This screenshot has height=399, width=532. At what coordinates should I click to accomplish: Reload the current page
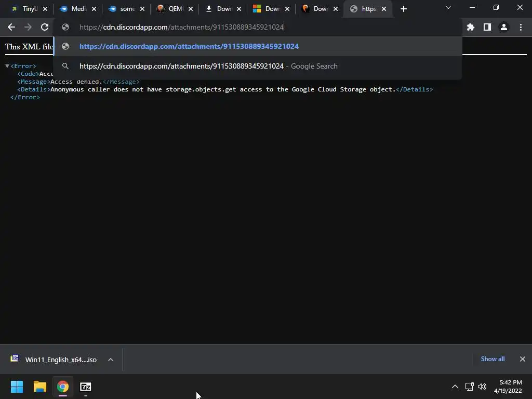tap(45, 27)
